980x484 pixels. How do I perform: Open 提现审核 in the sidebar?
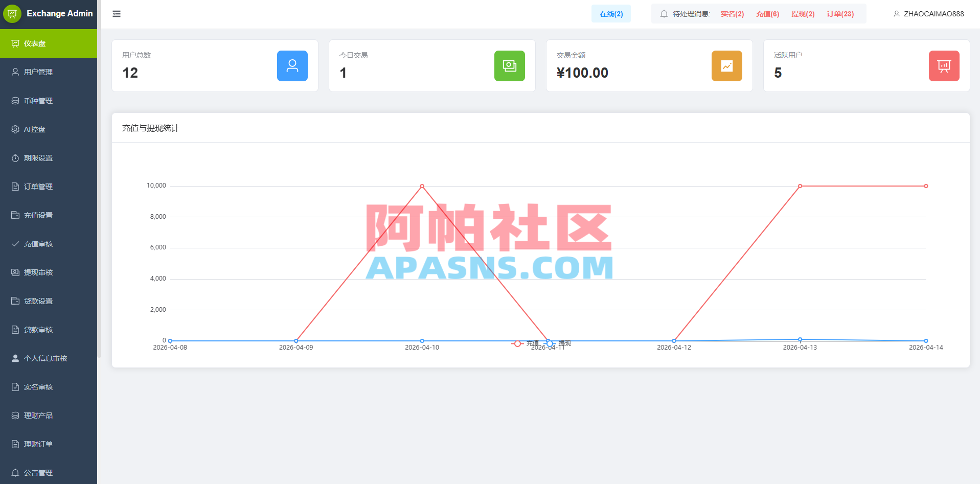tap(49, 272)
